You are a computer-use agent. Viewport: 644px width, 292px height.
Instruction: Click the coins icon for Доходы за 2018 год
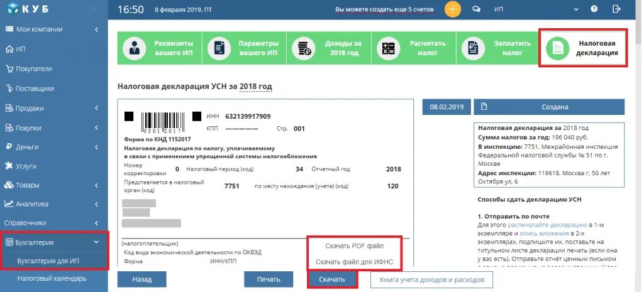(x=304, y=48)
